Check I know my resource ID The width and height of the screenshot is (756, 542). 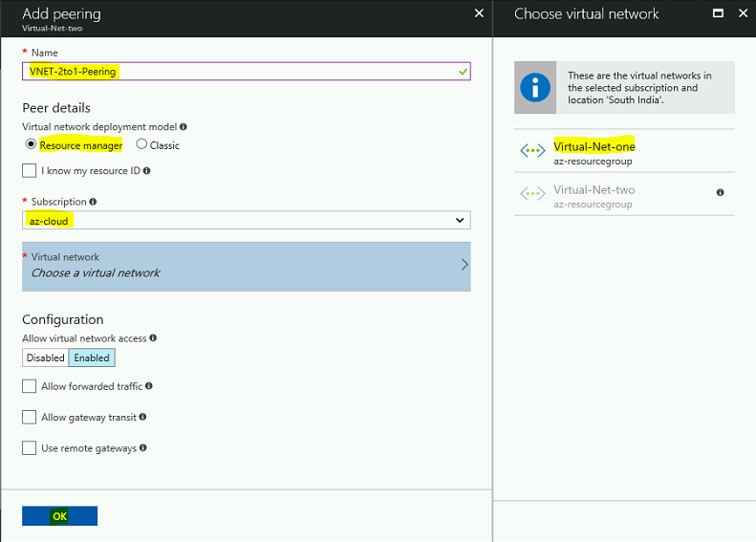pyautogui.click(x=29, y=171)
